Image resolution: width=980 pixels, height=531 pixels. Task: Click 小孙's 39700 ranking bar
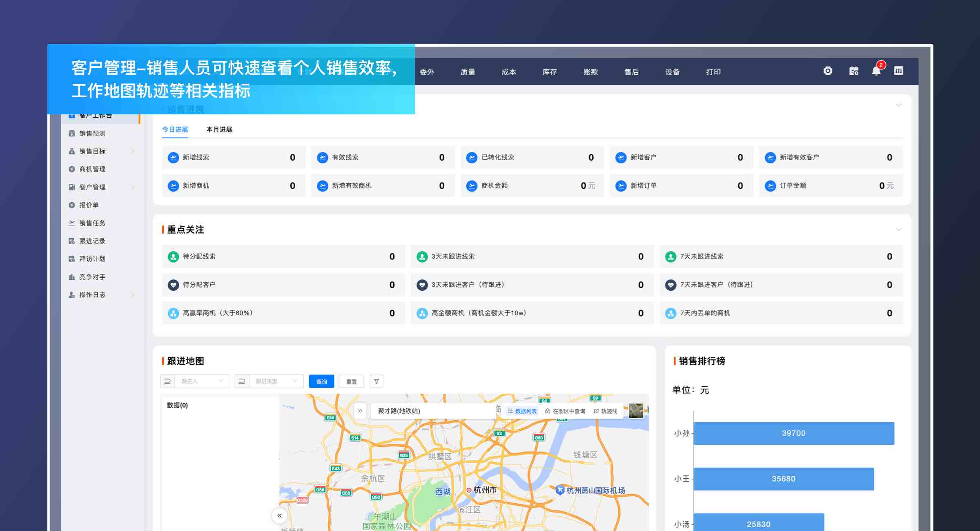[x=793, y=433]
